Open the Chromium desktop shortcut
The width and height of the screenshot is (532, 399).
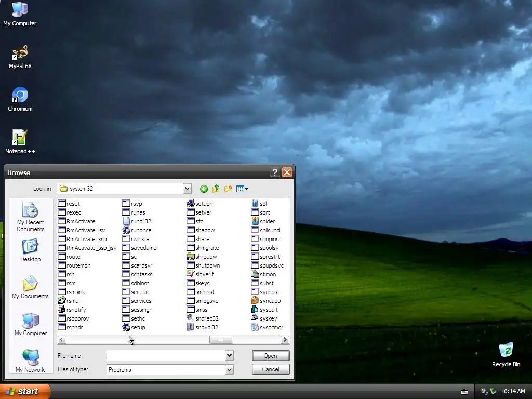tap(20, 99)
